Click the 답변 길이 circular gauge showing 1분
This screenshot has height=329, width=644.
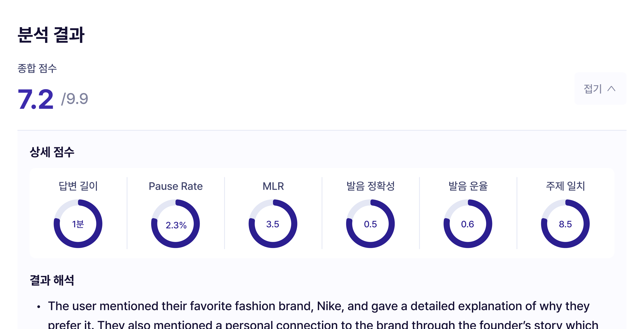78,224
